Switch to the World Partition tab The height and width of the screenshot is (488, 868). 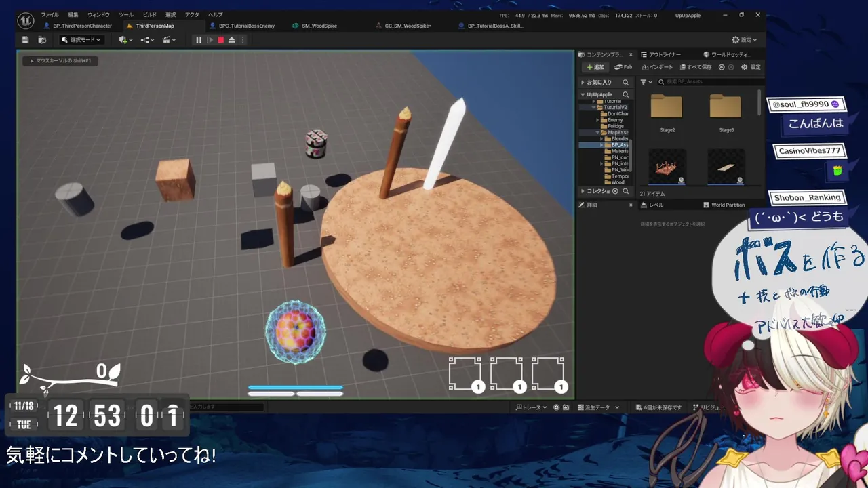(x=724, y=205)
